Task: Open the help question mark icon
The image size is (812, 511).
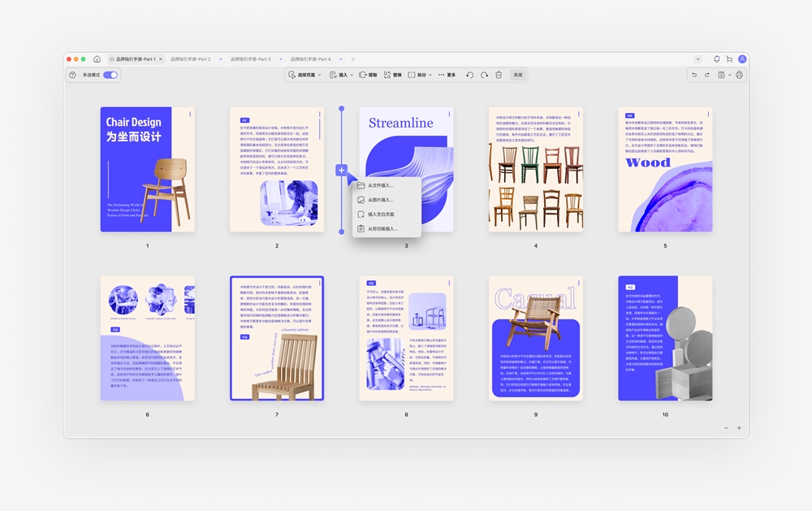Action: click(x=72, y=75)
